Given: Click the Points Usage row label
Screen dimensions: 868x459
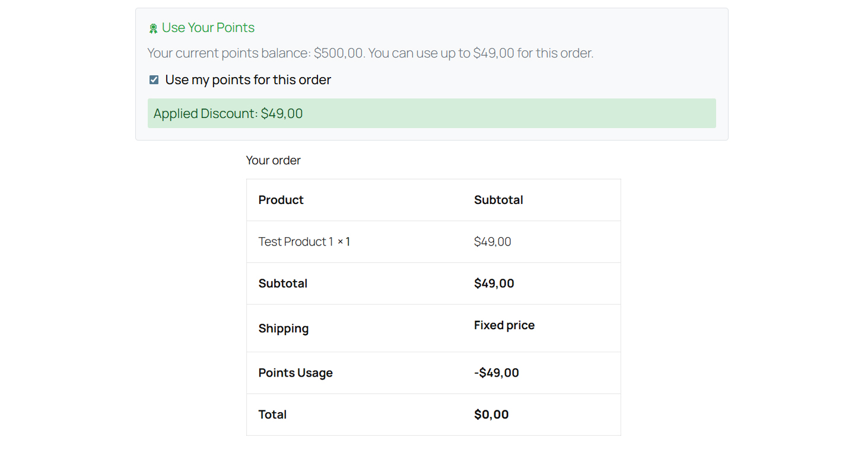Looking at the screenshot, I should pyautogui.click(x=295, y=372).
